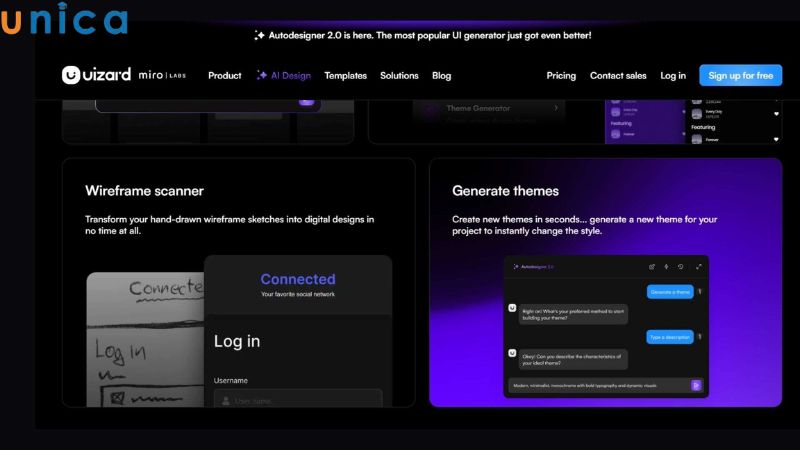
Task: Click the Featuring label in the dark preview
Action: [x=703, y=127]
